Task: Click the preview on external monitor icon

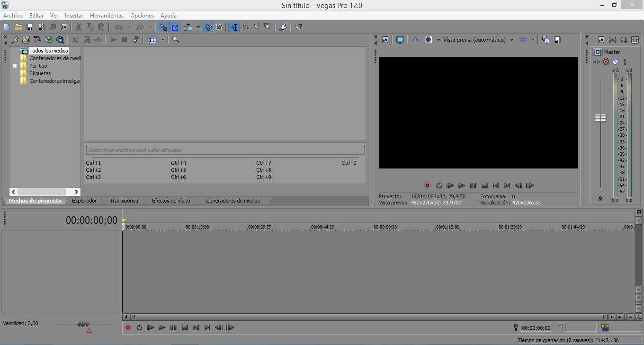Action: click(400, 40)
